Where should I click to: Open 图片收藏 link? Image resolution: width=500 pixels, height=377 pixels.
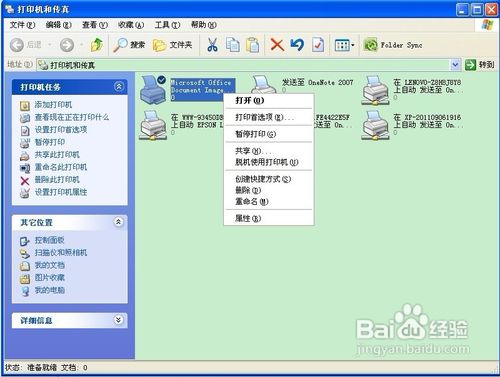coord(50,278)
